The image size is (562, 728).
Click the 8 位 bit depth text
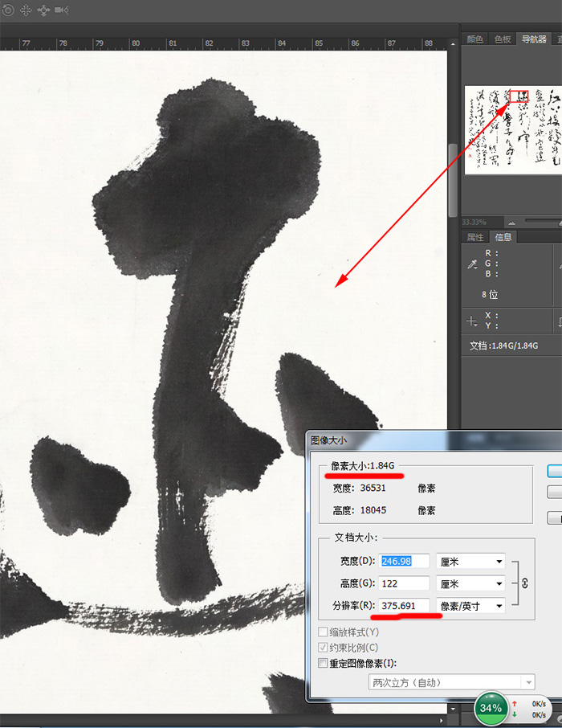click(x=490, y=294)
